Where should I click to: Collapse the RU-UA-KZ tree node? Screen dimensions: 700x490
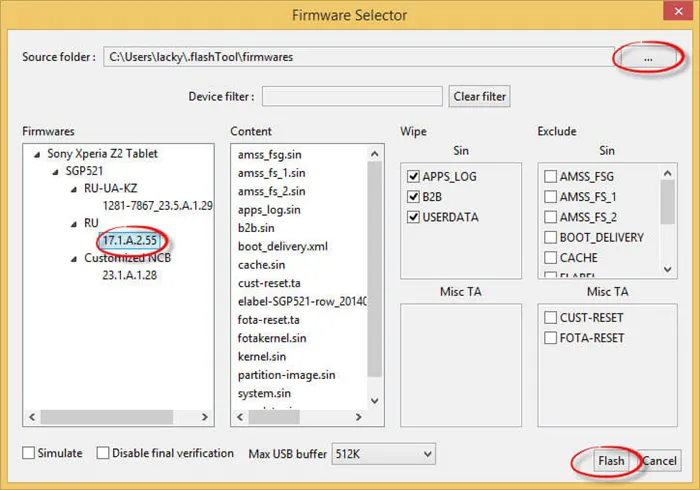(74, 189)
